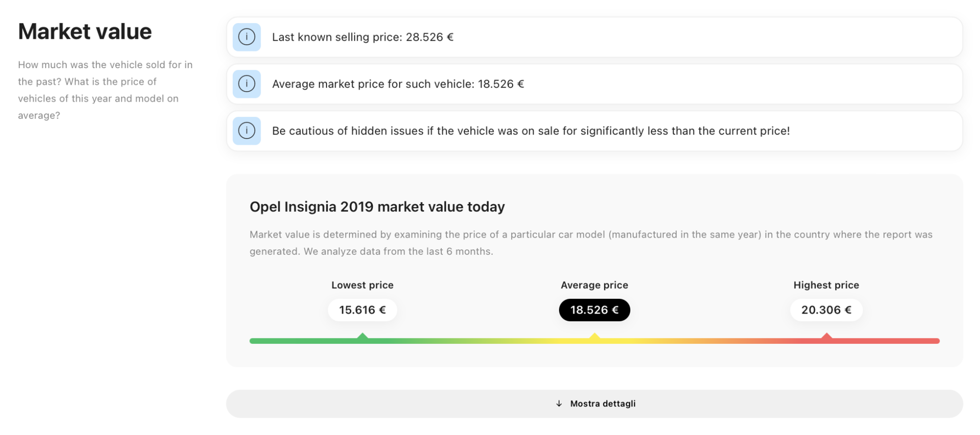The height and width of the screenshot is (435, 980).
Task: Click the Be cautious of hidden issues text
Action: pyautogui.click(x=531, y=130)
